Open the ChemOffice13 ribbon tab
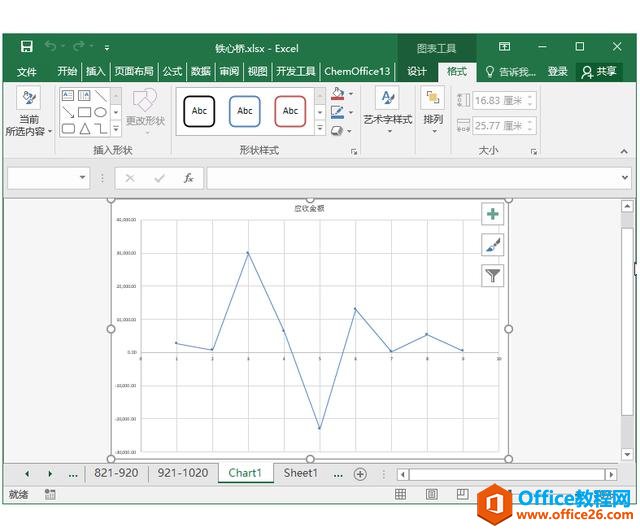The width and height of the screenshot is (640, 532). click(357, 71)
